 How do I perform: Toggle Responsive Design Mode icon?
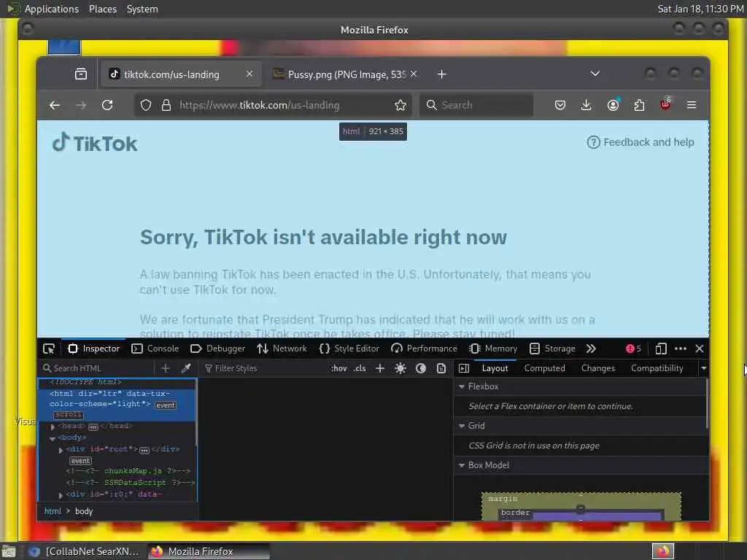click(661, 349)
